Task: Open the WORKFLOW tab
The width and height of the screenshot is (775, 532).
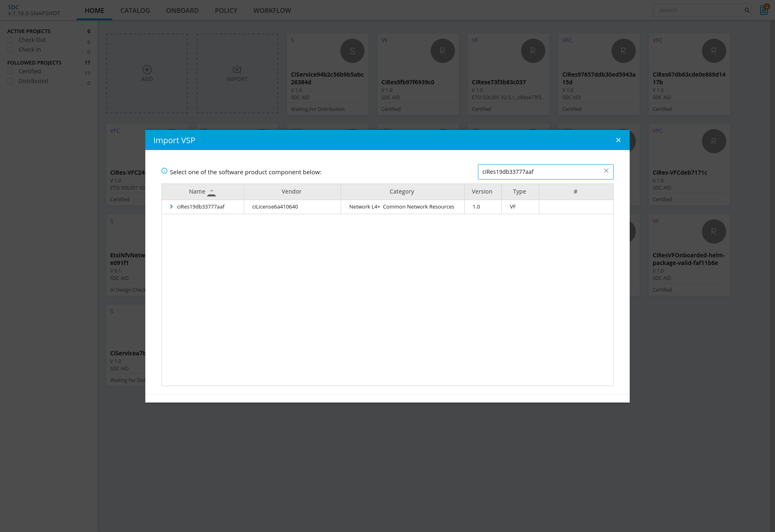Action: pos(272,10)
